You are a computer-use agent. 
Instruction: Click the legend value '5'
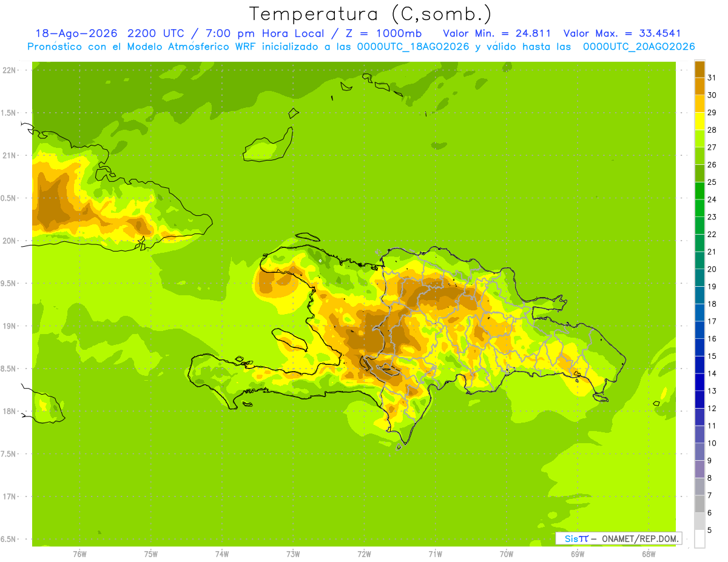(x=709, y=530)
